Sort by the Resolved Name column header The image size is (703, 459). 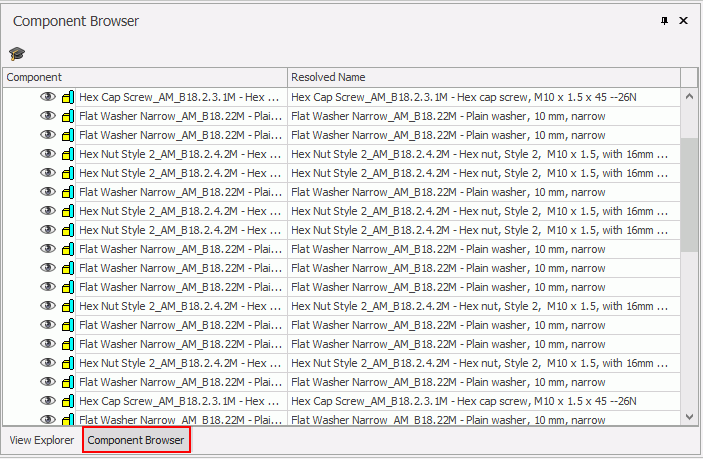484,77
